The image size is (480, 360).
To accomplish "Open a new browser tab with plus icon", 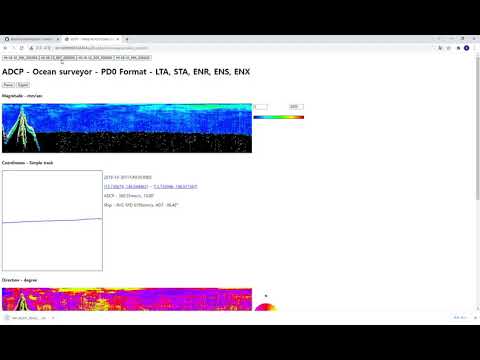I will [127, 39].
